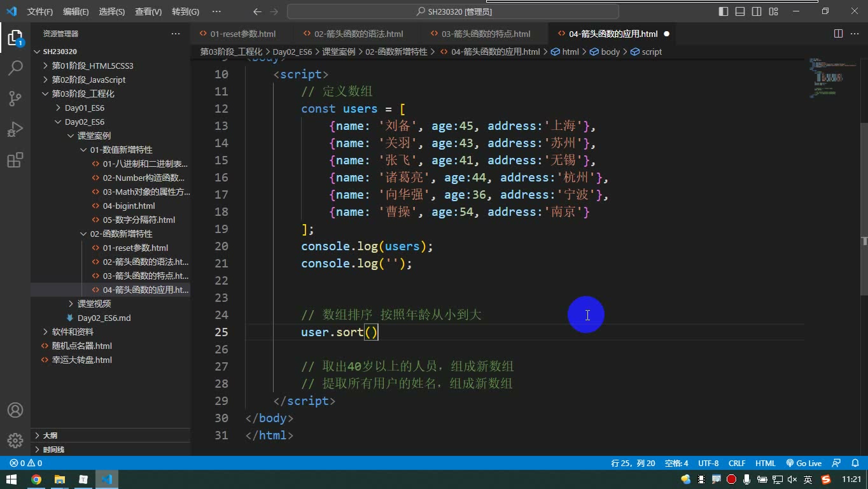Image resolution: width=868 pixels, height=489 pixels.
Task: Switch to the 03-箭头函数的特点.html tab
Action: pyautogui.click(x=486, y=34)
